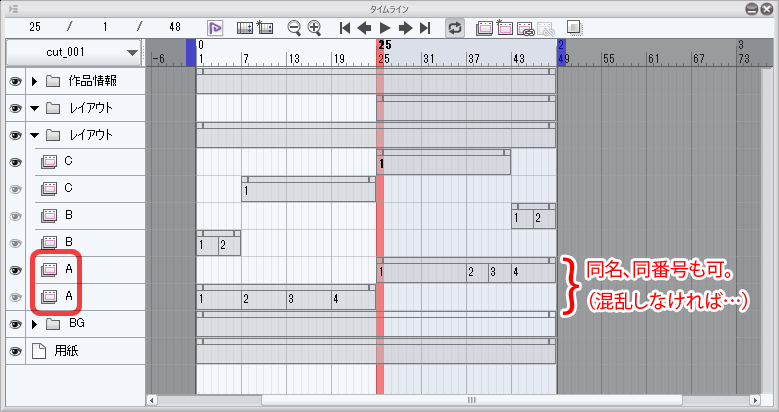
Task: Zoom out the timeline
Action: 294,28
